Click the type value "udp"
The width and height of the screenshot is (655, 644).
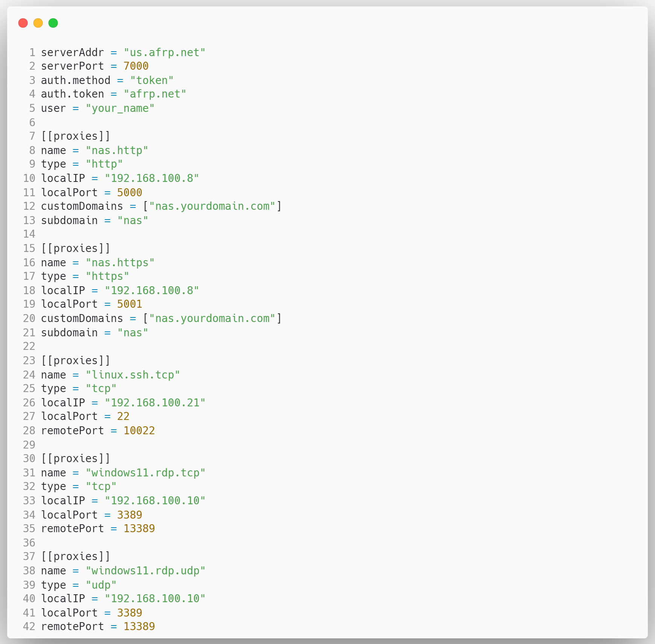click(101, 585)
